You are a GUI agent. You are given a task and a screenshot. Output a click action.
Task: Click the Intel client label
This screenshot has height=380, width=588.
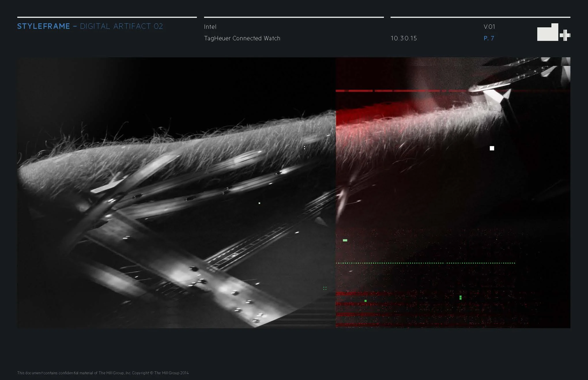click(x=210, y=27)
